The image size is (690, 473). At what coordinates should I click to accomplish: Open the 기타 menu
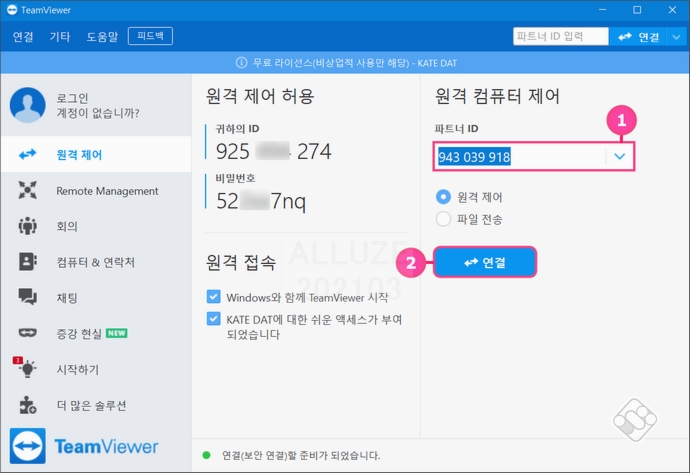(60, 37)
